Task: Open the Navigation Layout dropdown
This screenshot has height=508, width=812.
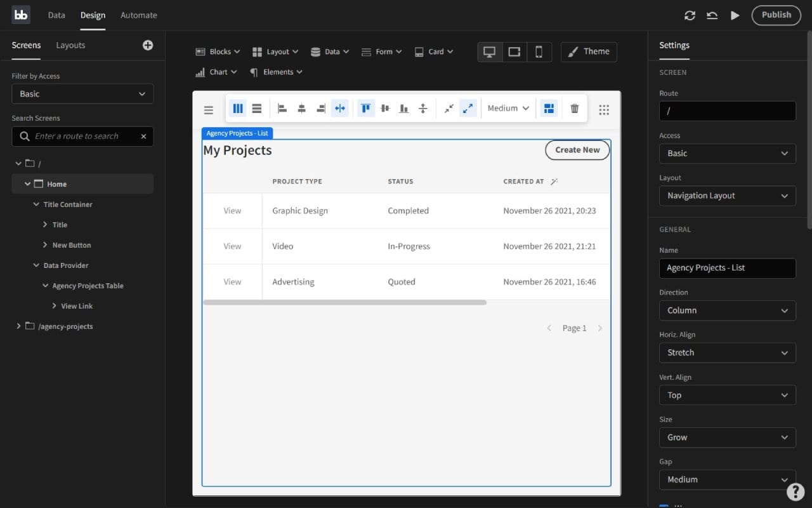Action: tap(727, 196)
